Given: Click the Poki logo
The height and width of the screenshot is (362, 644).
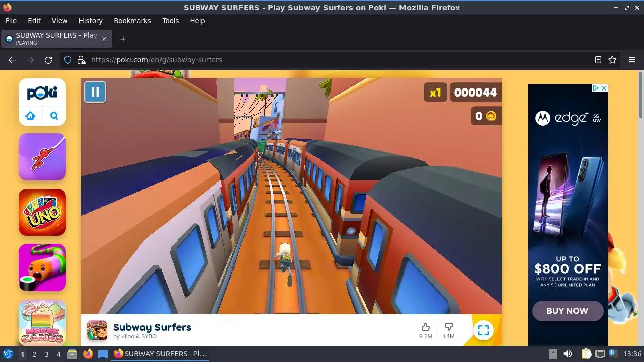Looking at the screenshot, I should coord(42,93).
